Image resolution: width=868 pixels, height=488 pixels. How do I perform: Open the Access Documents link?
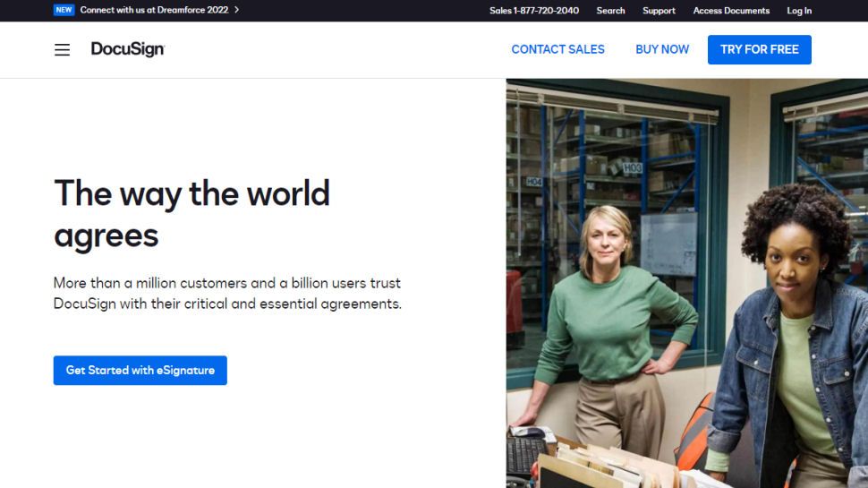731,11
